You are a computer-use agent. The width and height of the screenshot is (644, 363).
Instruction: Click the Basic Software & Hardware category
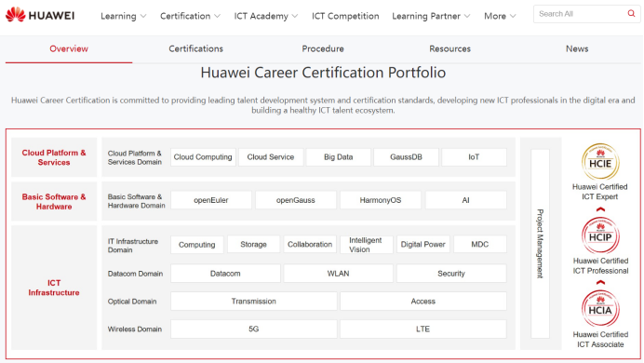click(54, 202)
